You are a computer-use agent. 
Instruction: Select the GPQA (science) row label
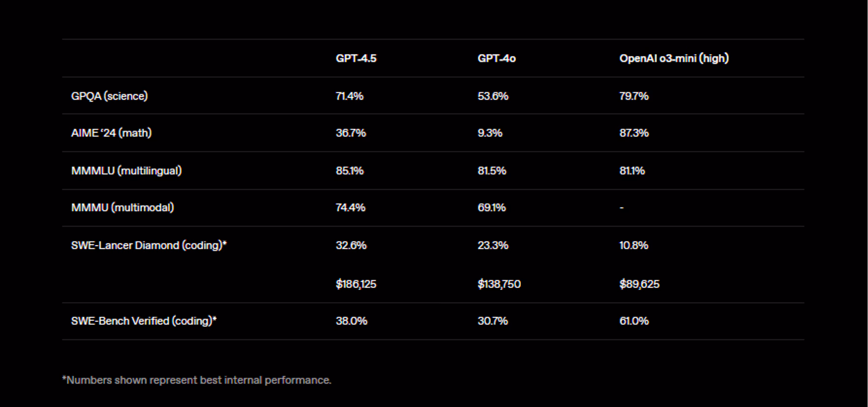[109, 96]
